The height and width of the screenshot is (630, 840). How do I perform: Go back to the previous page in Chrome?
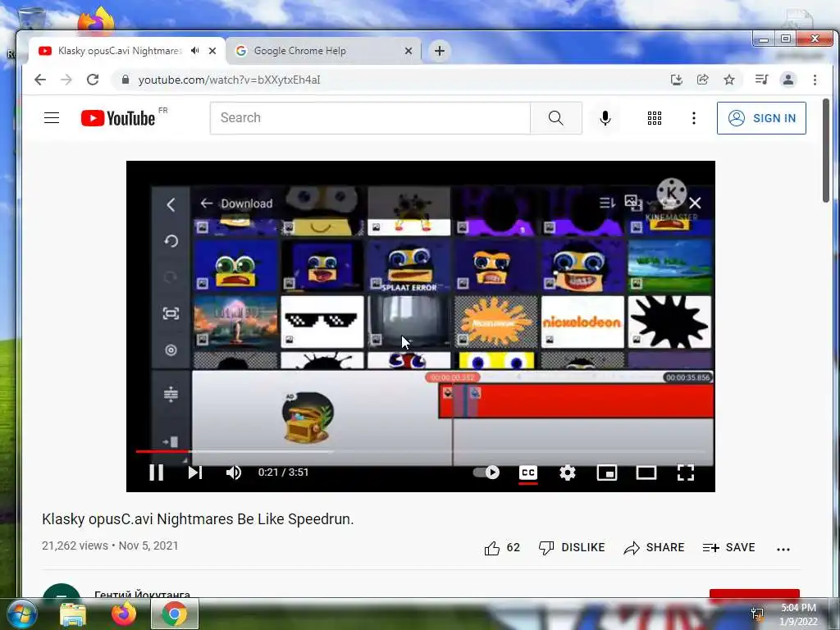(x=40, y=80)
